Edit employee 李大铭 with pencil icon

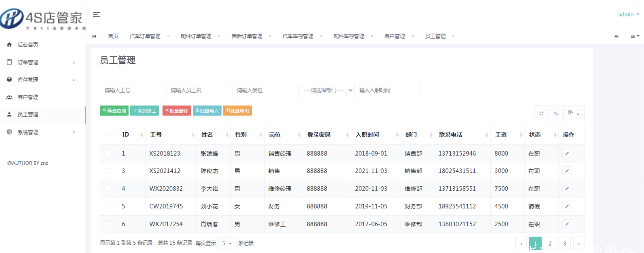[x=567, y=189]
